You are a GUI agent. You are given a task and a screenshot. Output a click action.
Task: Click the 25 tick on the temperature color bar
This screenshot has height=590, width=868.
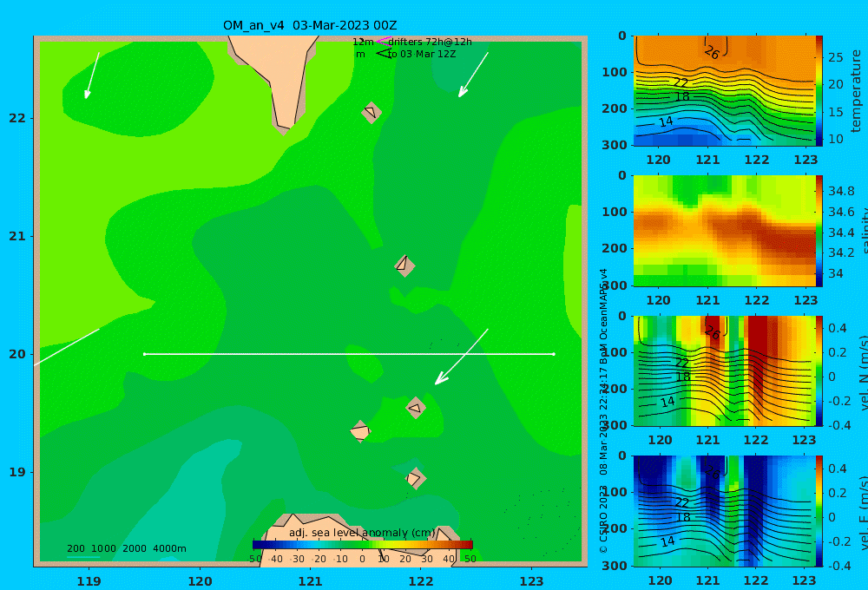coord(835,57)
